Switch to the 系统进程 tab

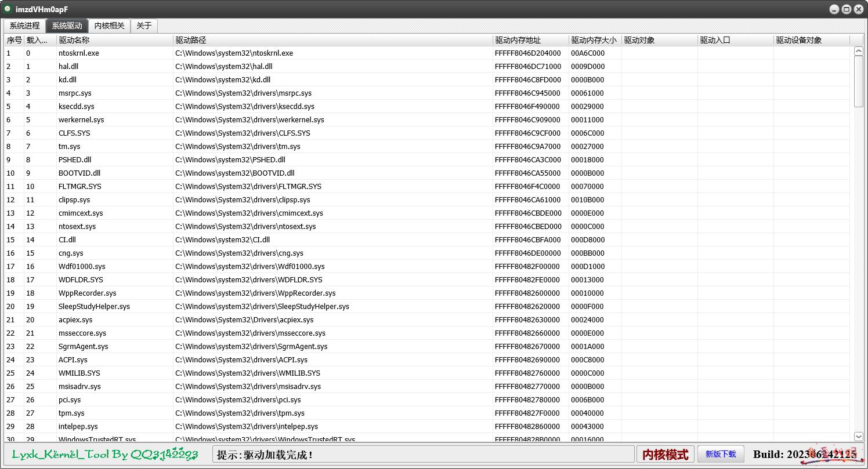(x=24, y=26)
